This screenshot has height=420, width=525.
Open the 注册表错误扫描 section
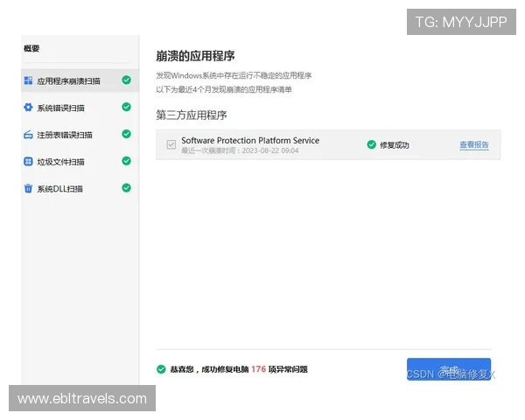pos(80,135)
